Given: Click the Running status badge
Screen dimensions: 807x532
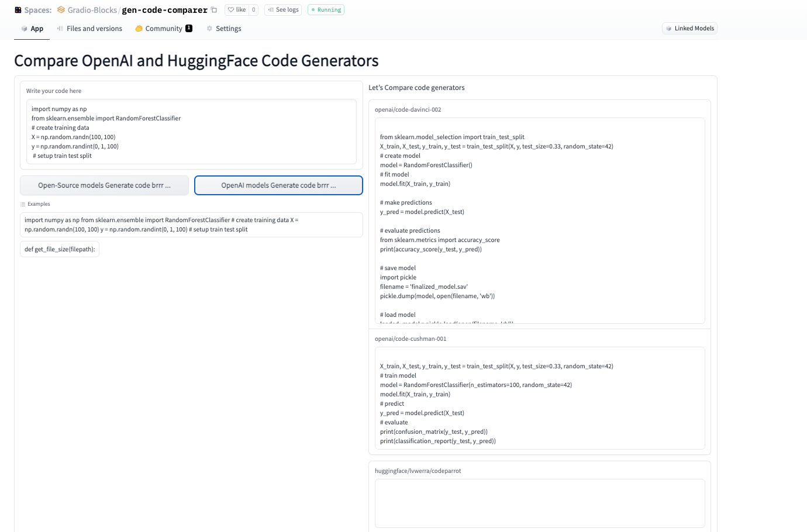Looking at the screenshot, I should click(326, 9).
